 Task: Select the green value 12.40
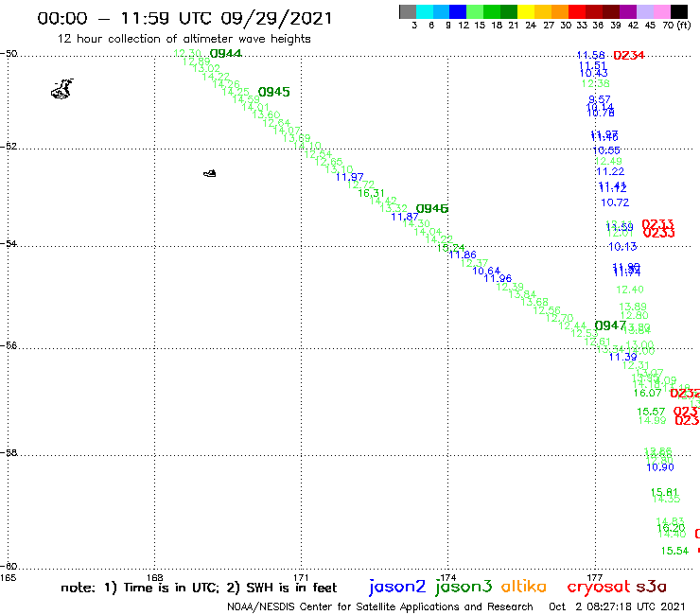(630, 290)
